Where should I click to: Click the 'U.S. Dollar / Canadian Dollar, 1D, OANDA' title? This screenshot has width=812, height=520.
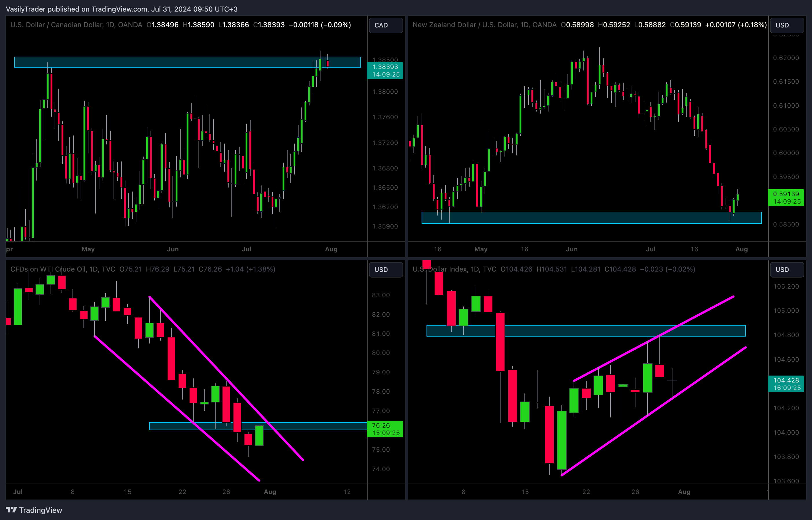(x=76, y=25)
